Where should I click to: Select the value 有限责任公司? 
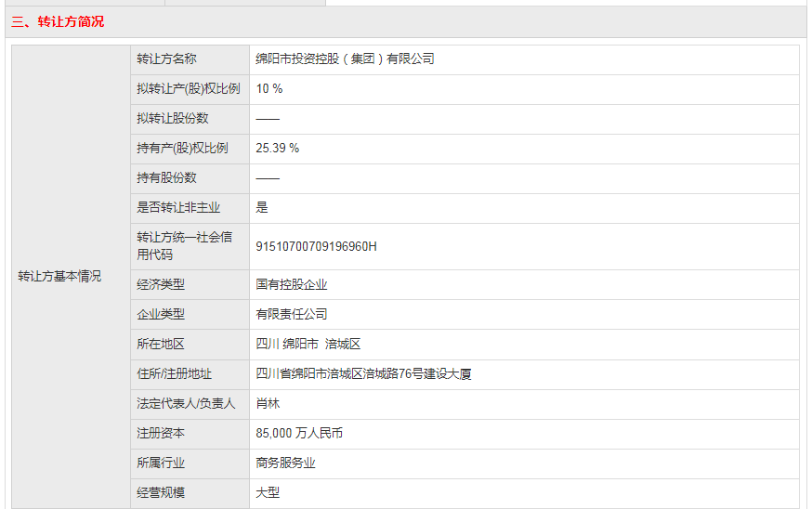[x=292, y=314]
